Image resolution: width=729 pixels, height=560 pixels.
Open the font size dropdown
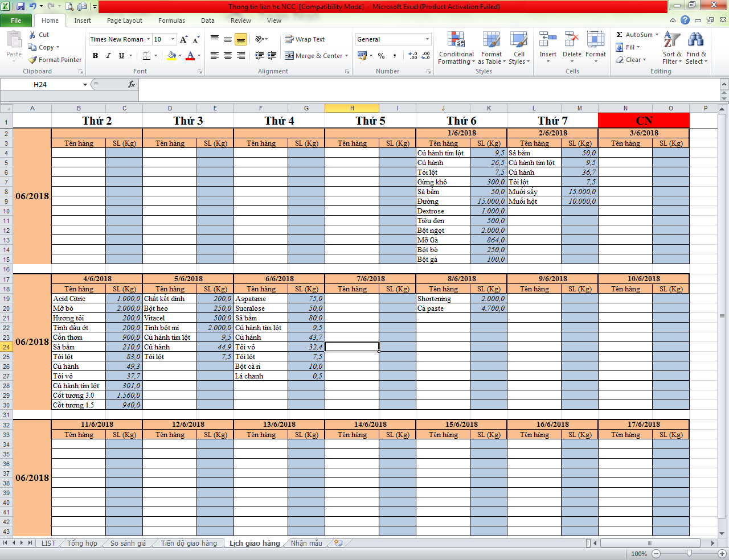pos(173,39)
